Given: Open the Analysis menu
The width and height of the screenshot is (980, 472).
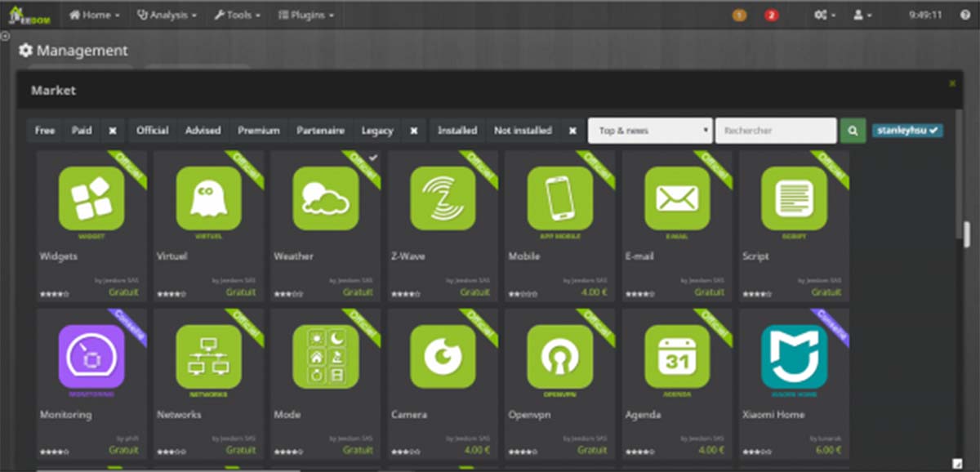Looking at the screenshot, I should pos(167,14).
